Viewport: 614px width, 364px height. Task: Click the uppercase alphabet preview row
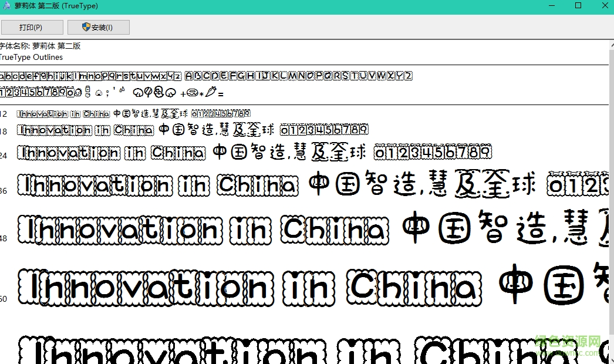[298, 75]
